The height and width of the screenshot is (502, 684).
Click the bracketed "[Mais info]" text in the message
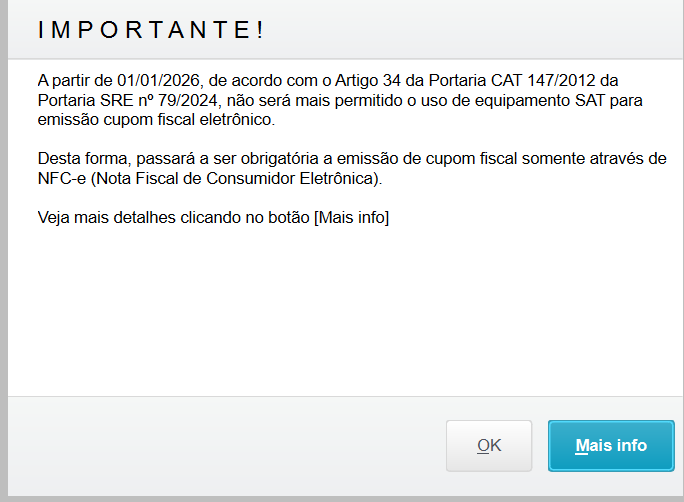pyautogui.click(x=351, y=218)
